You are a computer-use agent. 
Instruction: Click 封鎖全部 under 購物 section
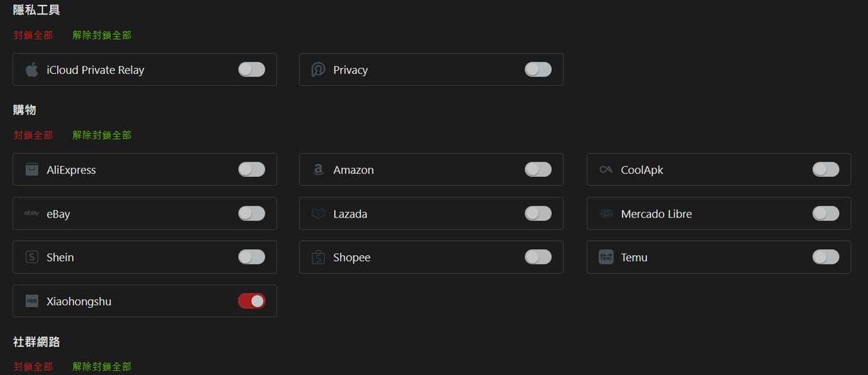pyautogui.click(x=33, y=135)
